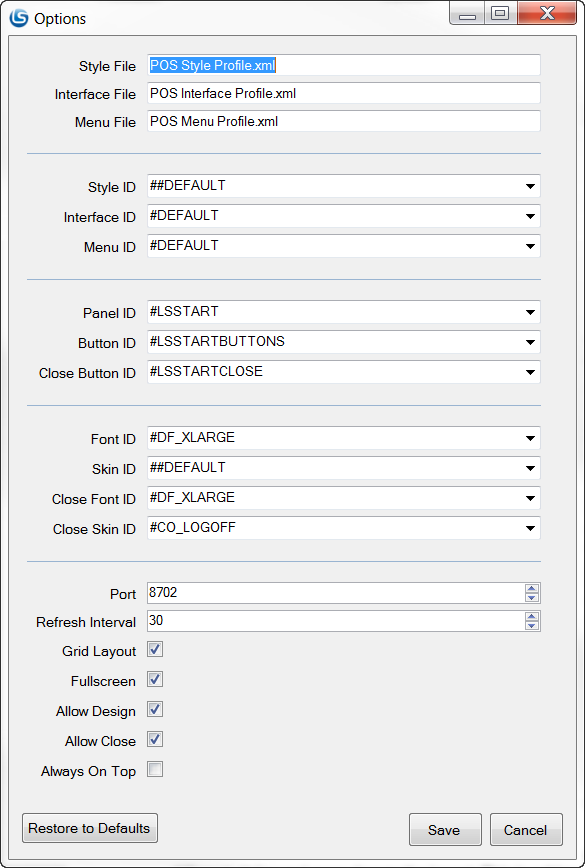The height and width of the screenshot is (868, 585).
Task: Increase Refresh Interval with up arrow
Action: click(531, 617)
